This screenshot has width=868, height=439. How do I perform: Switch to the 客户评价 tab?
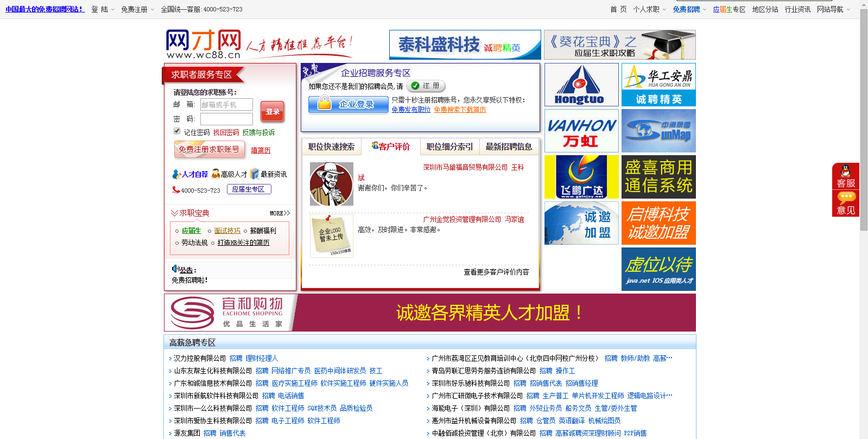391,147
